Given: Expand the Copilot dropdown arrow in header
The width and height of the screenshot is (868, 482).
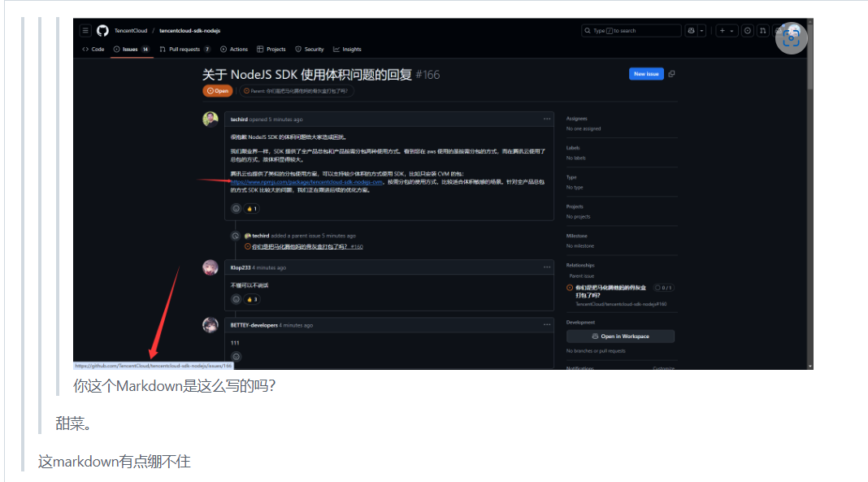Looking at the screenshot, I should tap(702, 31).
